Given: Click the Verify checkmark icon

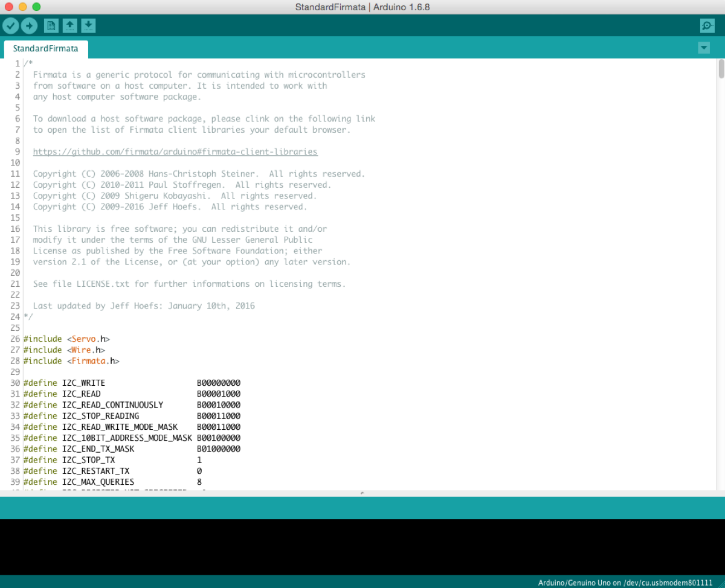Looking at the screenshot, I should point(11,25).
